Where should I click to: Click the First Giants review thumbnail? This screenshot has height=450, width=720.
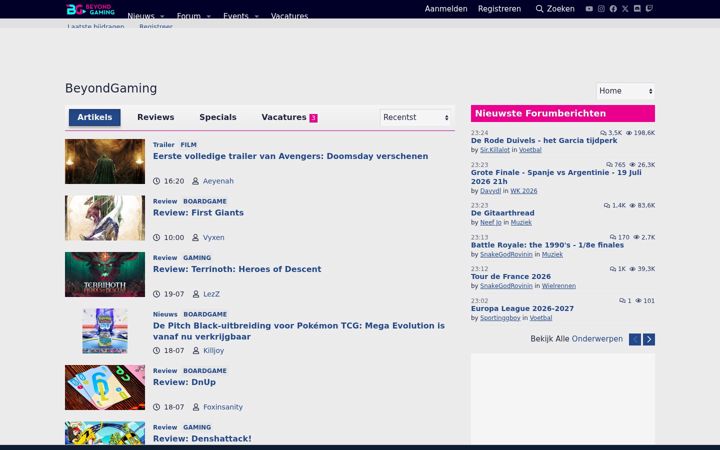[x=105, y=218]
